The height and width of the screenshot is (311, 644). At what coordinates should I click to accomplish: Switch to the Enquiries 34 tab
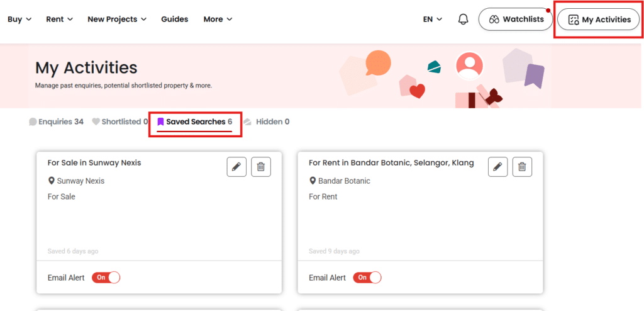[56, 122]
